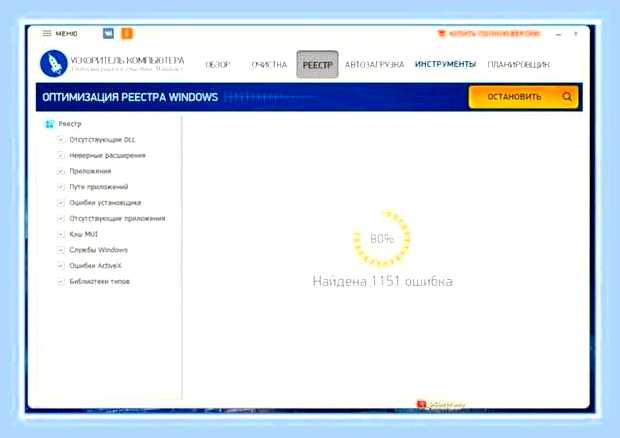Click the orange Odnoklassniki social icon
The width and height of the screenshot is (620, 438).
tap(127, 33)
